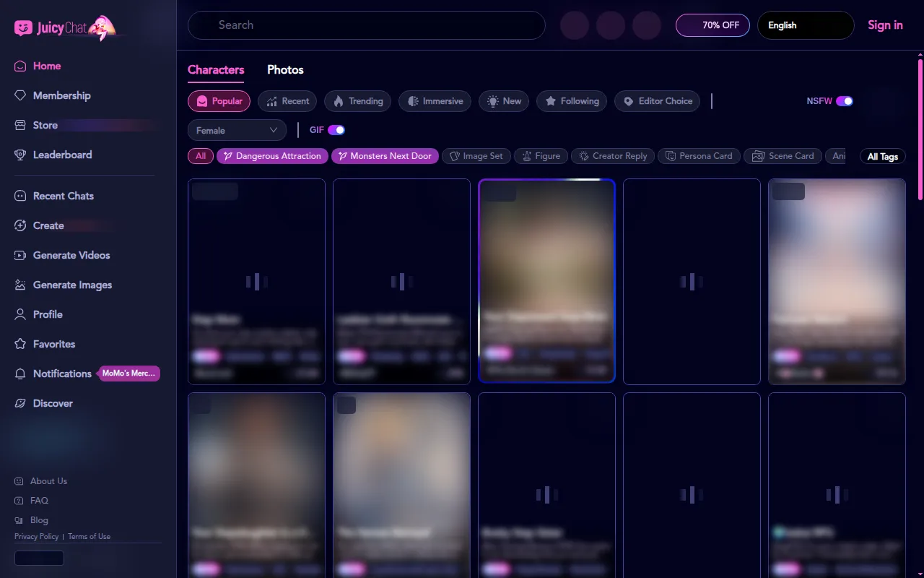Select the Editor Choice filter
924x578 pixels.
(657, 101)
